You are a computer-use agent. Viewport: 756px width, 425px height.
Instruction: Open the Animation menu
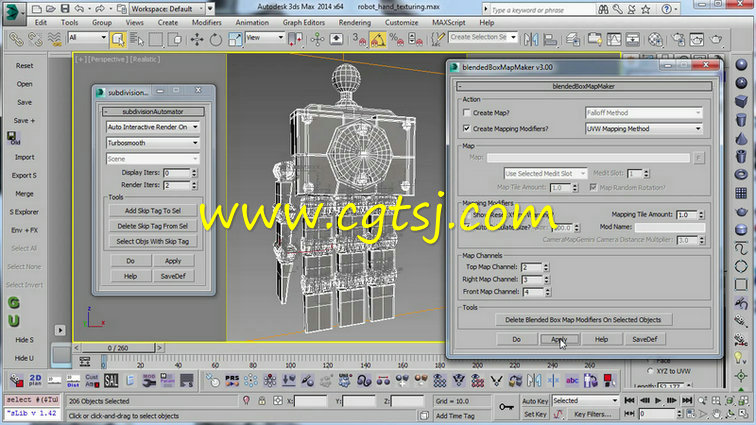point(252,23)
